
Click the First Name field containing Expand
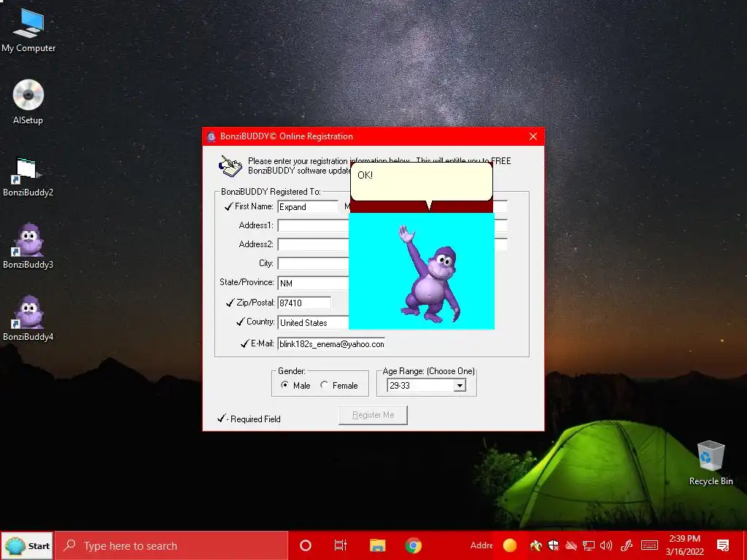(x=308, y=206)
